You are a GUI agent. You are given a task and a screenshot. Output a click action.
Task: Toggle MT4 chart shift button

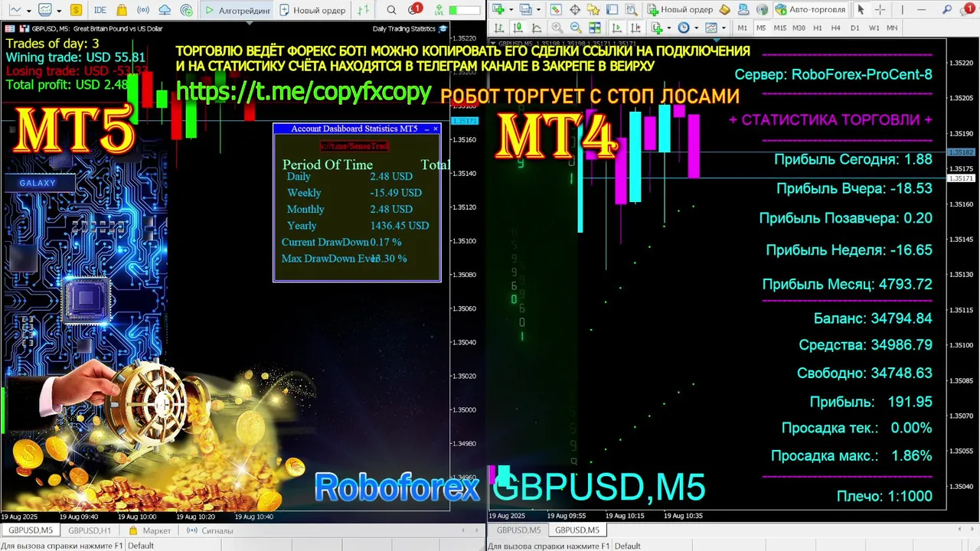pyautogui.click(x=635, y=28)
